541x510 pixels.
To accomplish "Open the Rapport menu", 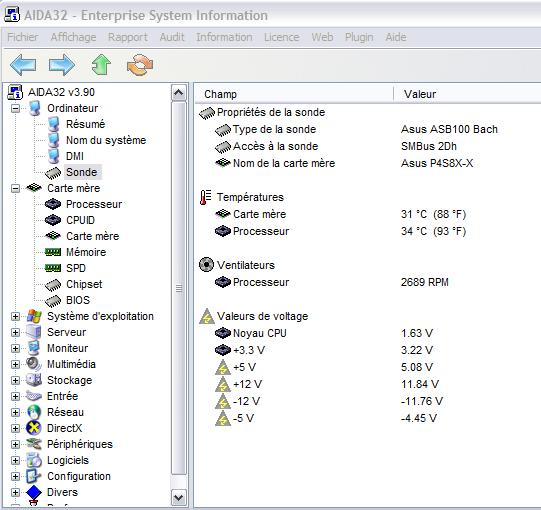I will [x=128, y=37].
